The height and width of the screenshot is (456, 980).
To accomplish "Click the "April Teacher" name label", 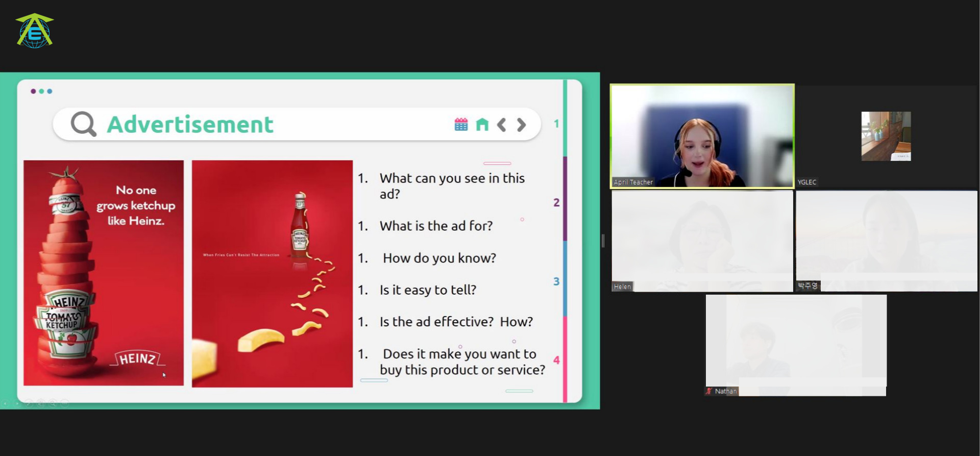I will tap(633, 182).
